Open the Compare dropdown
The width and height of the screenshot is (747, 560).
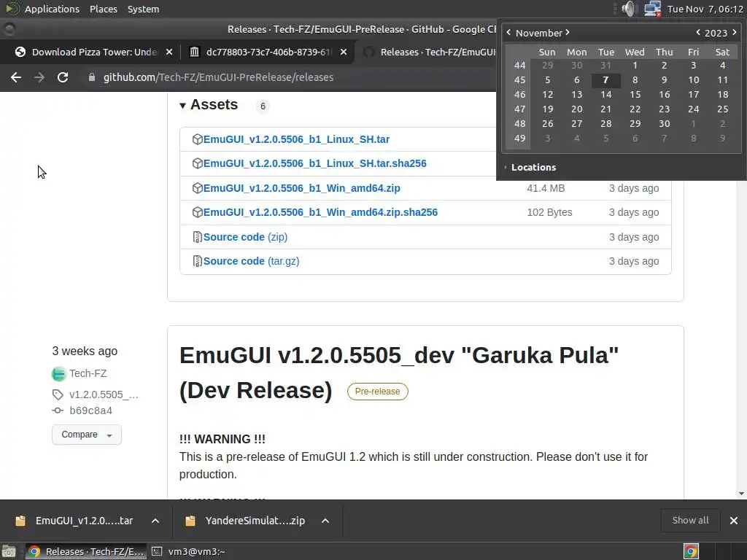pyautogui.click(x=87, y=435)
